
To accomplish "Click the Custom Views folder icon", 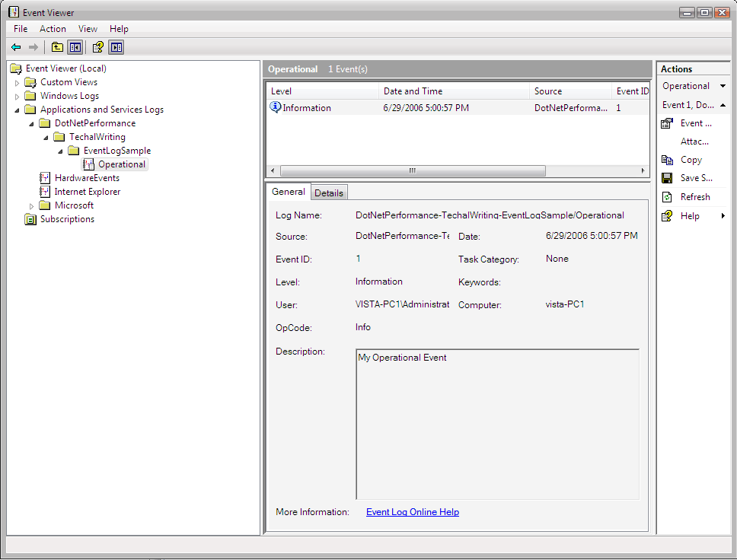I will point(30,83).
